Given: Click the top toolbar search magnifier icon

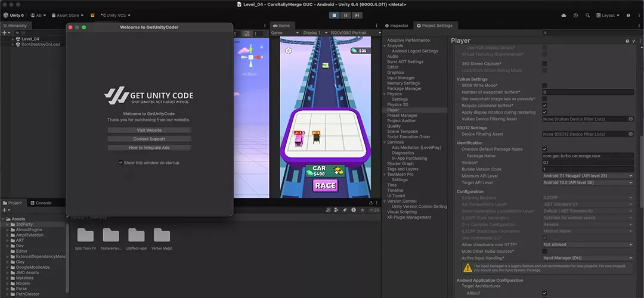Looking at the screenshot, I should [588, 15].
